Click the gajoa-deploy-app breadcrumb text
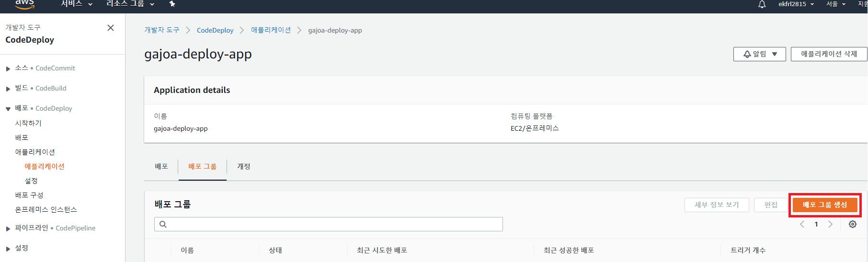 (x=335, y=30)
